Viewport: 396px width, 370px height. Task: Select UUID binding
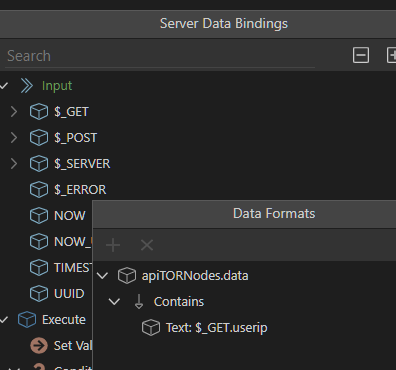(69, 294)
